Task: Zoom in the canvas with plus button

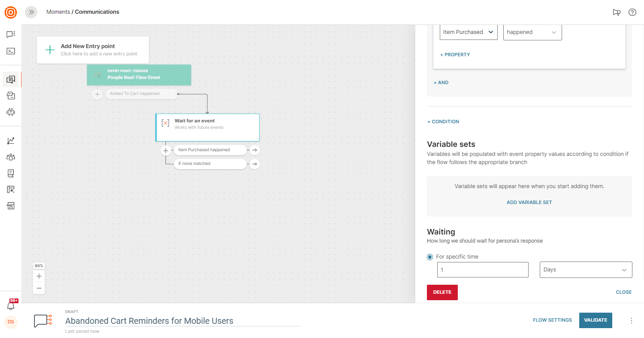Action: pyautogui.click(x=39, y=276)
